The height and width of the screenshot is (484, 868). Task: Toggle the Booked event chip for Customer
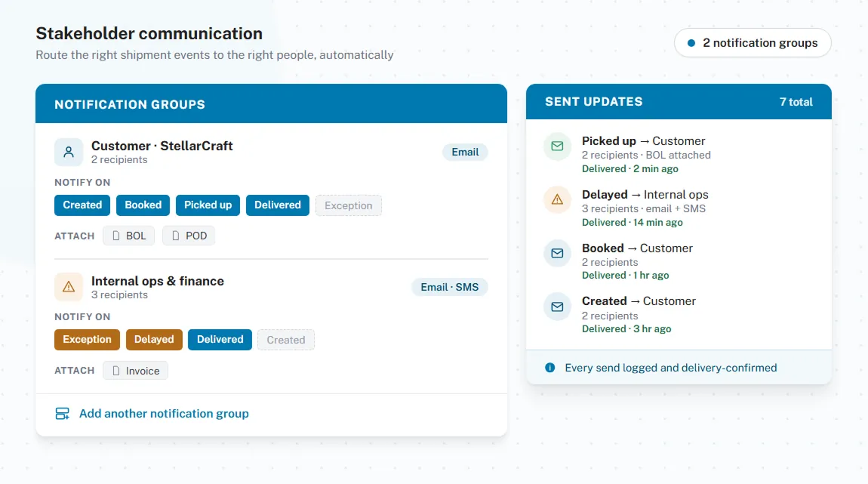143,205
